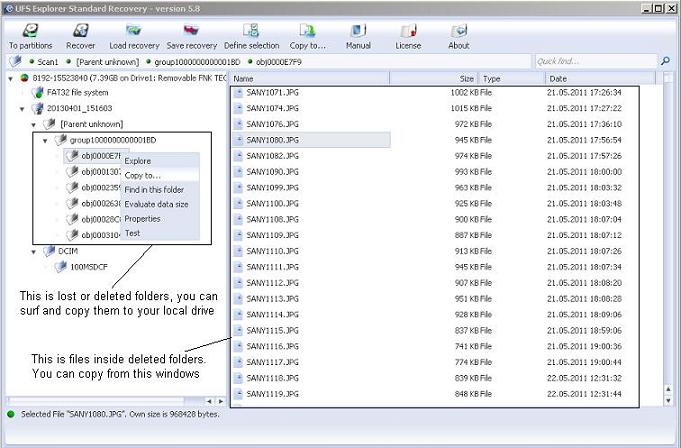Collapse the DCIM folder node
The width and height of the screenshot is (681, 448).
(34, 251)
